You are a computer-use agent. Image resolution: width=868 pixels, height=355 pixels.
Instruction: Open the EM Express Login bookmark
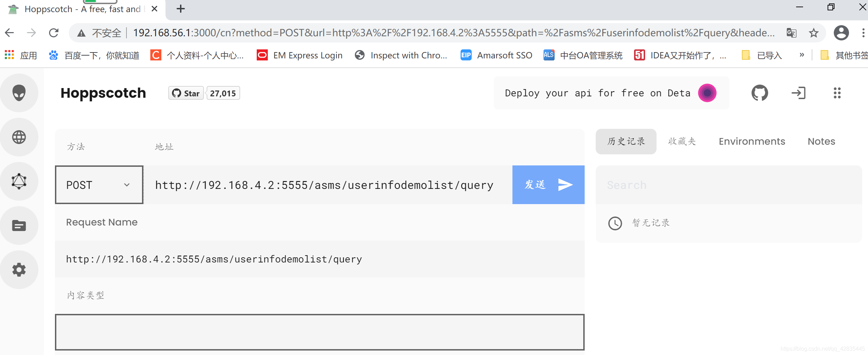300,55
